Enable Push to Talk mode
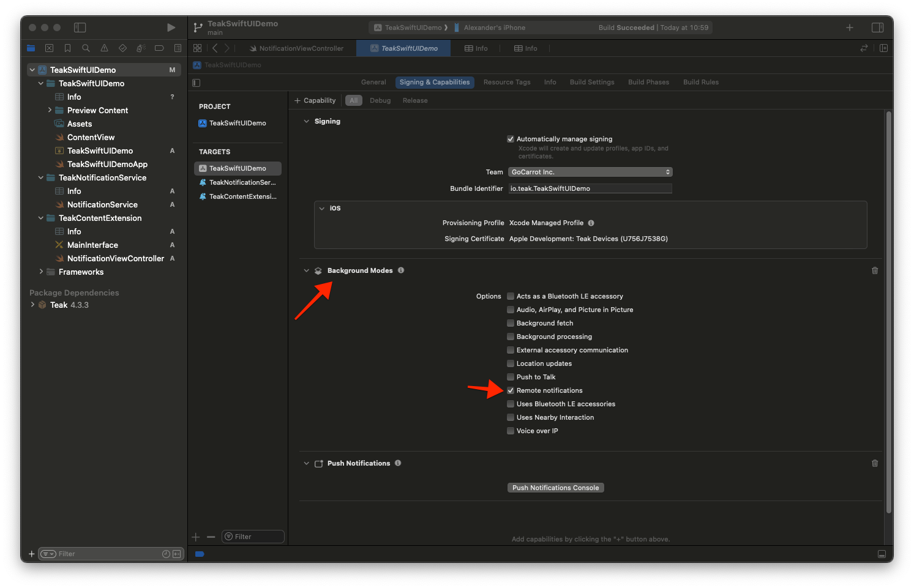Image resolution: width=914 pixels, height=588 pixels. pyautogui.click(x=511, y=377)
